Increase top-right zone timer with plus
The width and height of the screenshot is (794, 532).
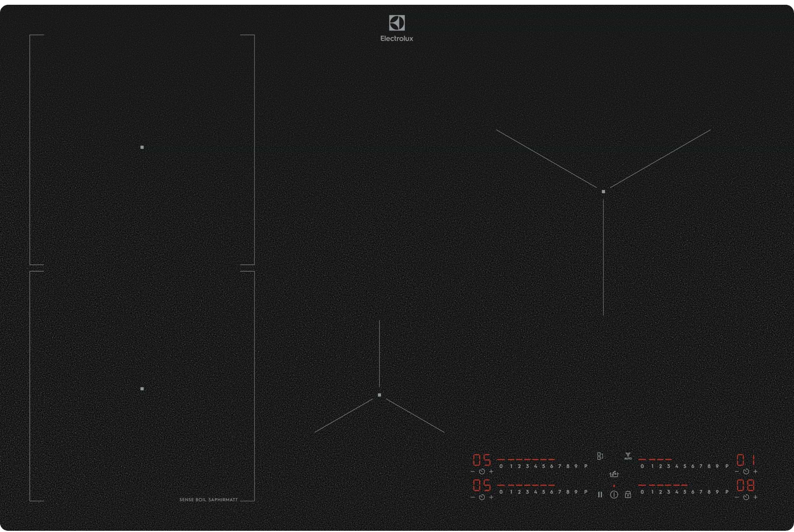755,472
